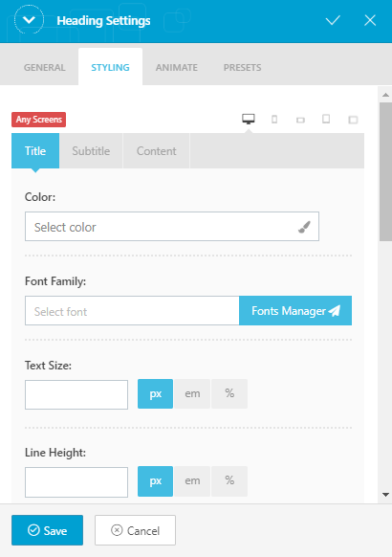Click the paintbrush icon in color field
392x557 pixels.
304,227
